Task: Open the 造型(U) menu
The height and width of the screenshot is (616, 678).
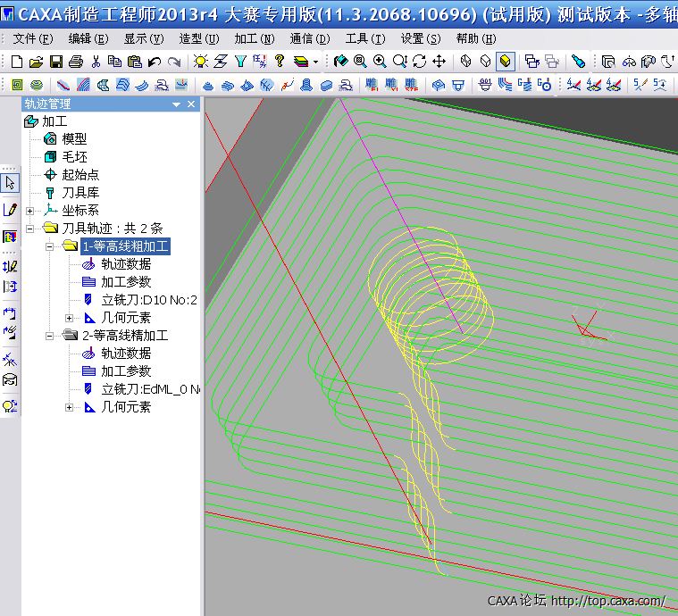Action: point(198,38)
